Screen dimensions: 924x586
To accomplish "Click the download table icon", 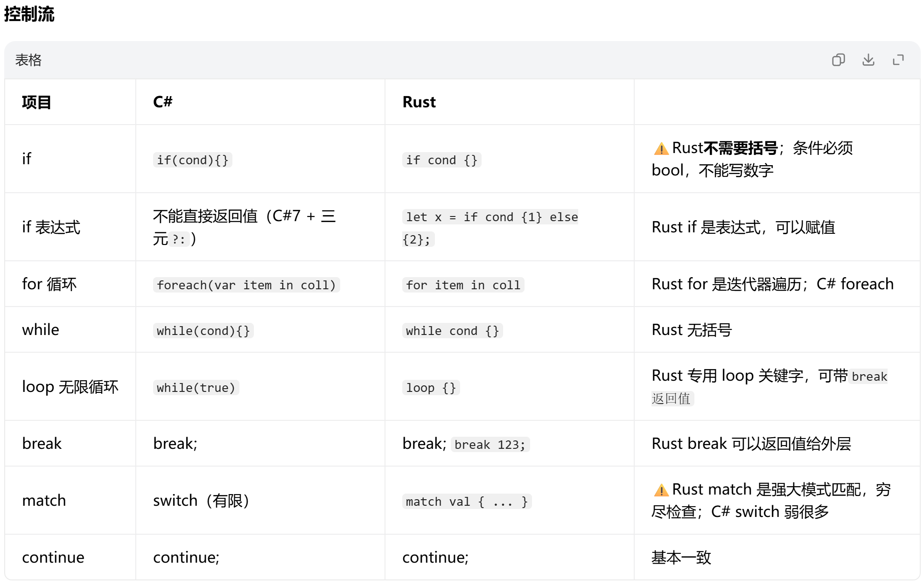I will pos(868,60).
